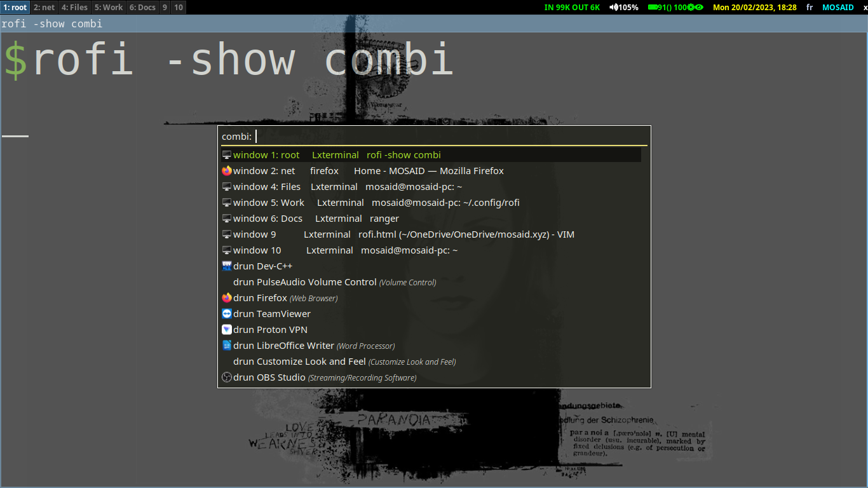Viewport: 868px width, 488px height.
Task: Click the terminal icon for window 5: Work
Action: [x=227, y=203]
